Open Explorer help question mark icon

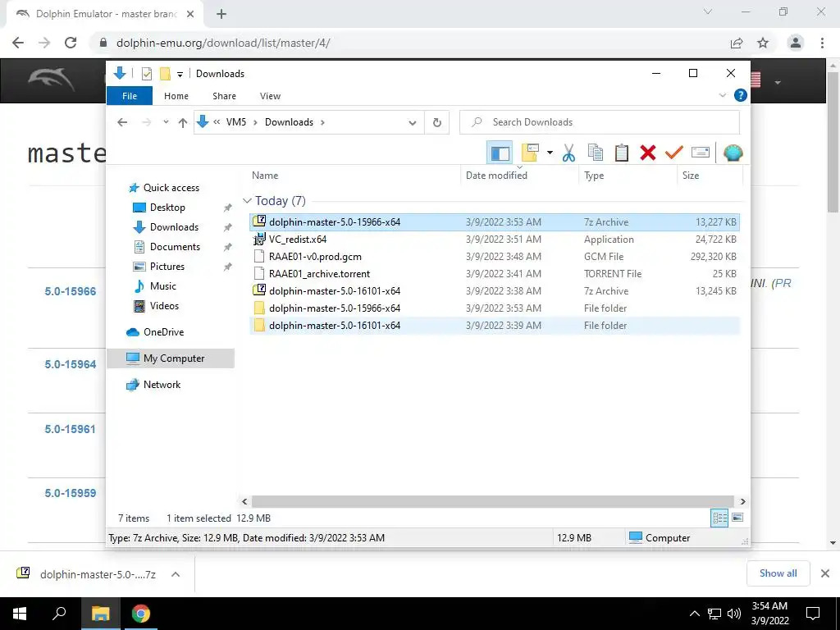(x=741, y=95)
